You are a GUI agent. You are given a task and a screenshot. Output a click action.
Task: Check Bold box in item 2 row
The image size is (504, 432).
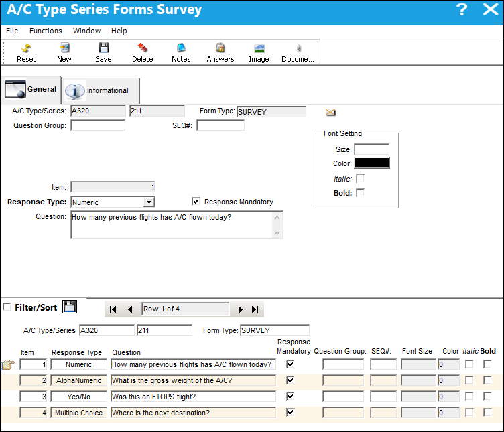tap(488, 380)
